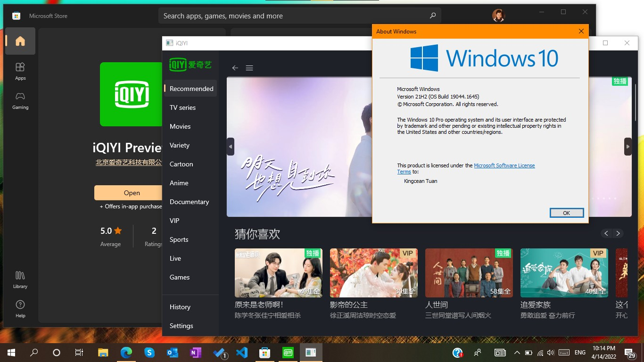Open the ENG language indicator in taskbar

pos(579,352)
